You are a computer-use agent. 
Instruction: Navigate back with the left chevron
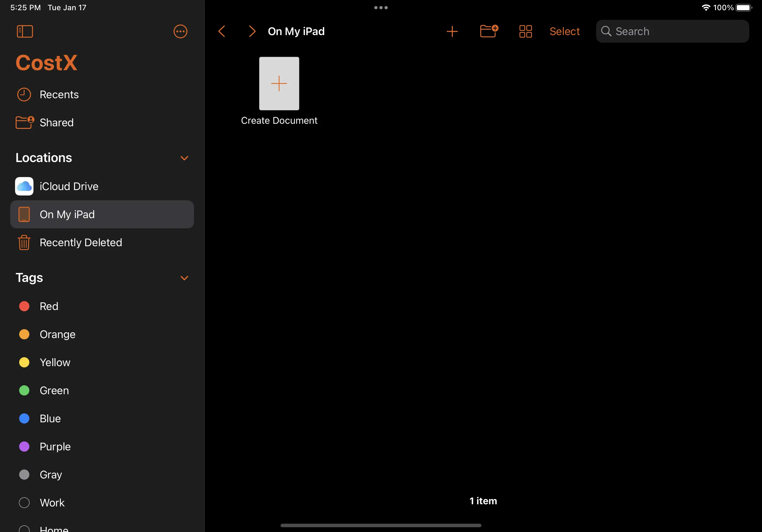[x=222, y=31]
